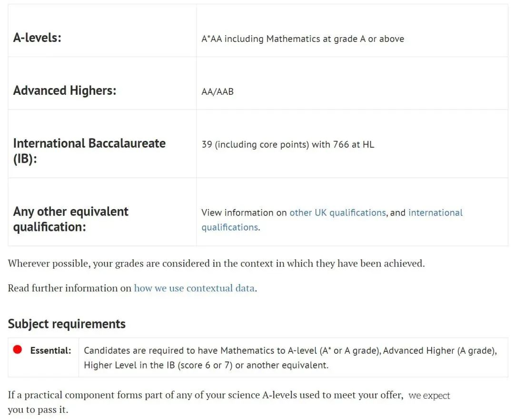The height and width of the screenshot is (420, 514).
Task: Click the A*AA including Mathematics requirement text
Action: coord(303,39)
